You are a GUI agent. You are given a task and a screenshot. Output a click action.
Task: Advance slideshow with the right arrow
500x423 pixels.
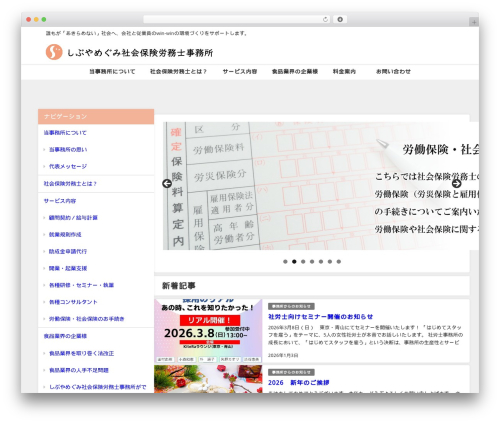pyautogui.click(x=456, y=183)
